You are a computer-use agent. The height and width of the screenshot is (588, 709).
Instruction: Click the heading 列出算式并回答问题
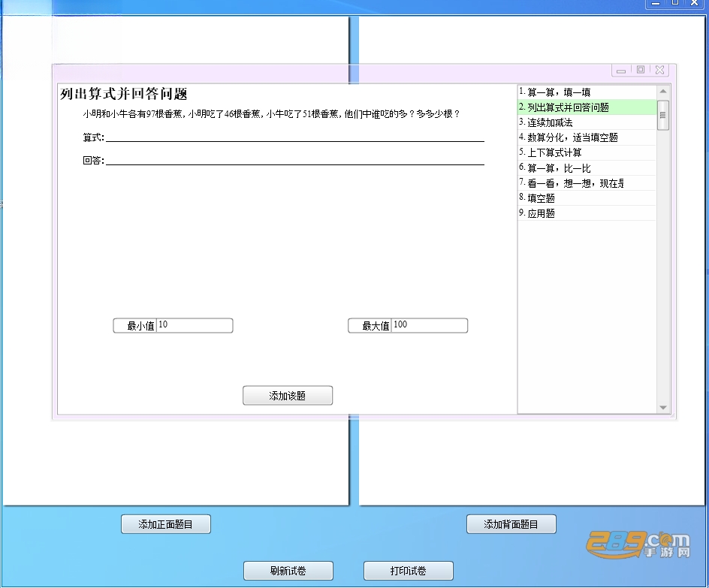[124, 94]
